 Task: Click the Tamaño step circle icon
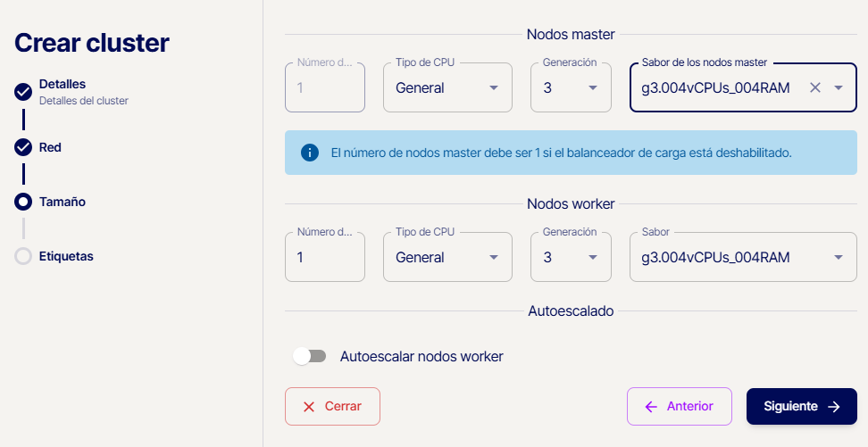[23, 202]
